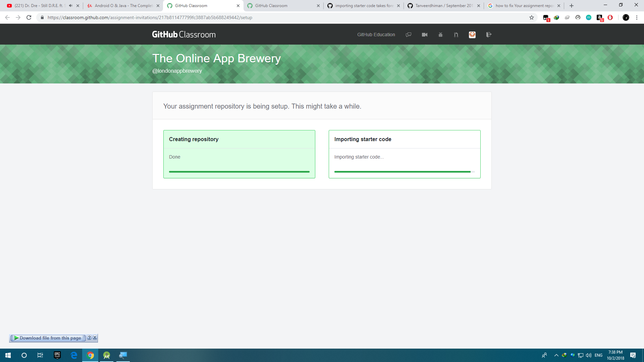Viewport: 644px width, 362px height.
Task: Switch to the 'importing starter code takes forever' tab
Action: (x=364, y=6)
